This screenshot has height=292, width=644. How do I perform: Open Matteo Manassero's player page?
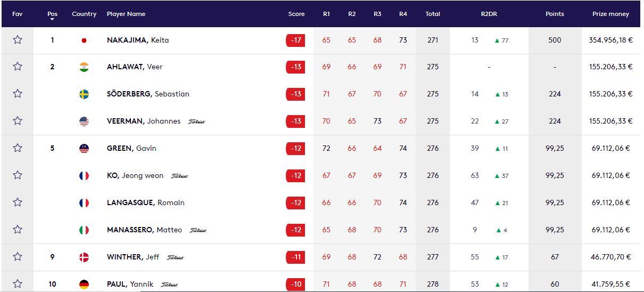pos(144,230)
